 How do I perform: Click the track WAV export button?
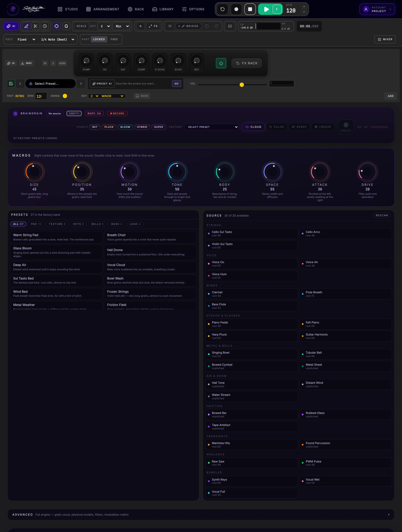click(x=26, y=63)
